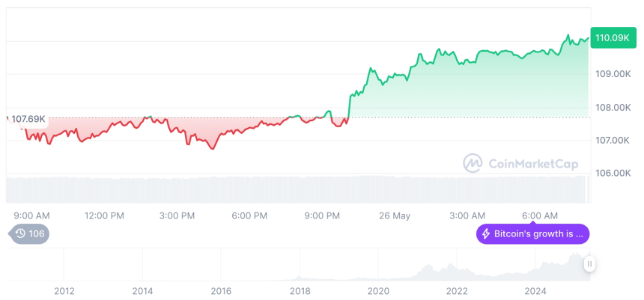Click the CoinMarketCap logo watermark icon
The width and height of the screenshot is (644, 300).
pos(473,162)
